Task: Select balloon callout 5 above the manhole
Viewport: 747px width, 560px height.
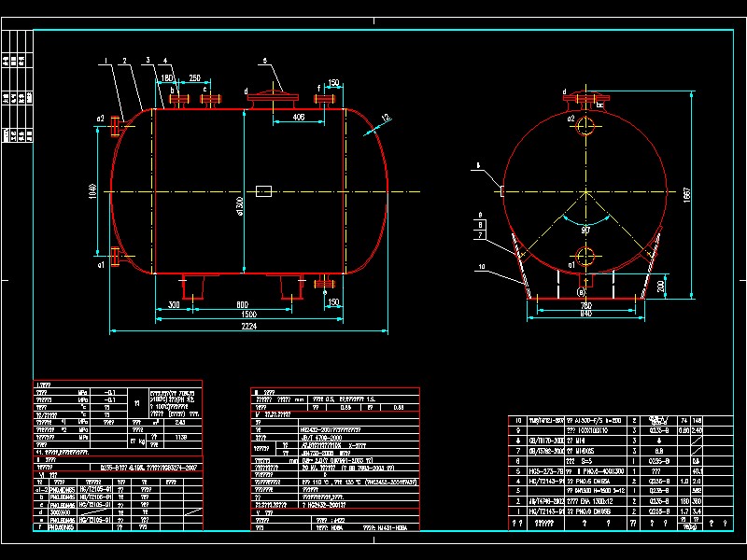Action: (264, 61)
